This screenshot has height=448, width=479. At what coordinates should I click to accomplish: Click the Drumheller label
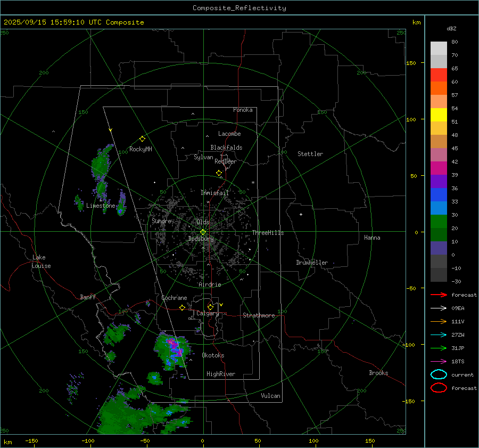[312, 263]
